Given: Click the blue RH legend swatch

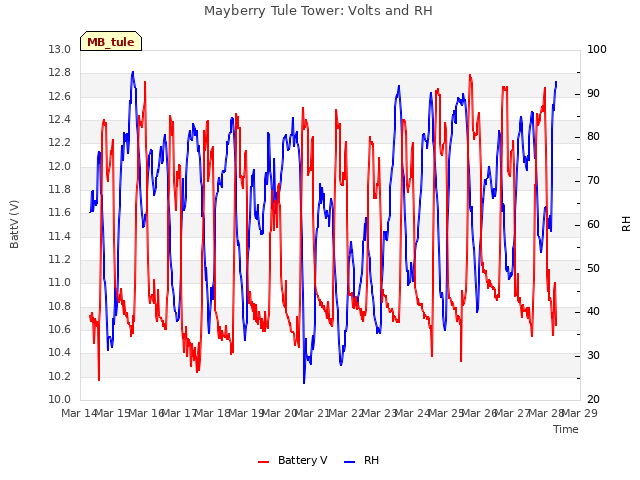Looking at the screenshot, I should pyautogui.click(x=350, y=462).
